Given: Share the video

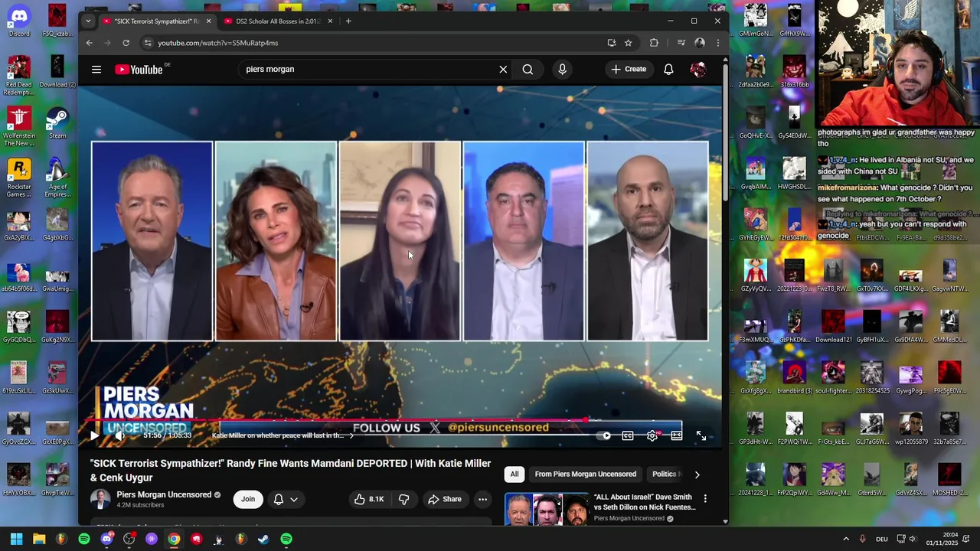Looking at the screenshot, I should tap(445, 499).
